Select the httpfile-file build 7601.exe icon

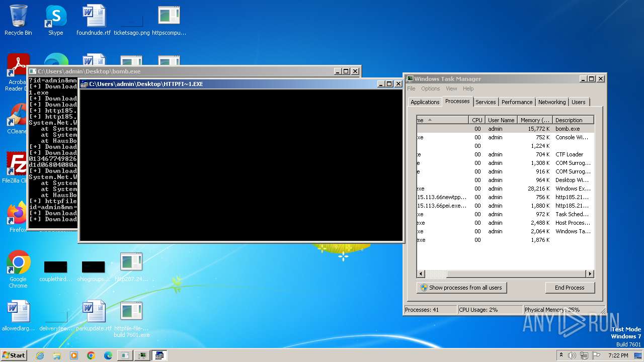click(131, 320)
